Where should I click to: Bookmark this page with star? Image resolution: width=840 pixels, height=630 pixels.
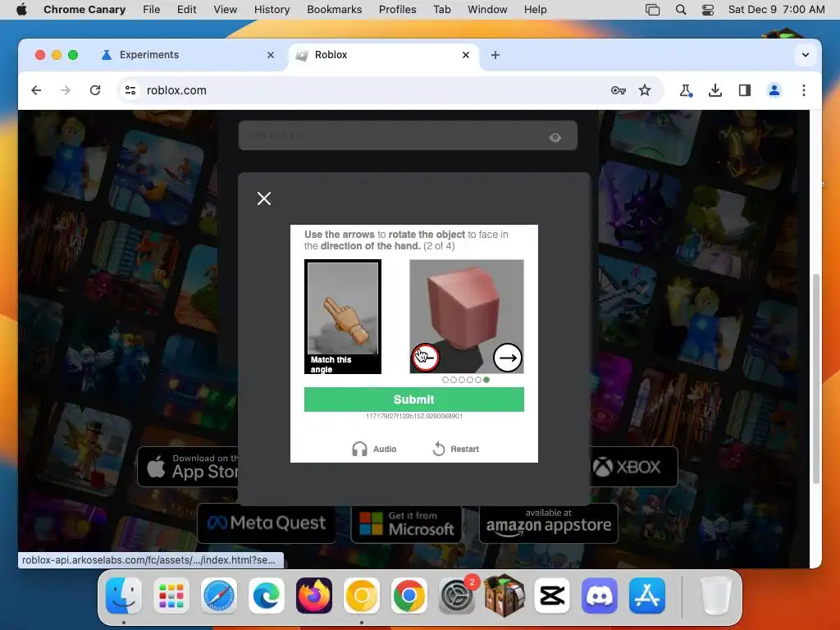645,90
